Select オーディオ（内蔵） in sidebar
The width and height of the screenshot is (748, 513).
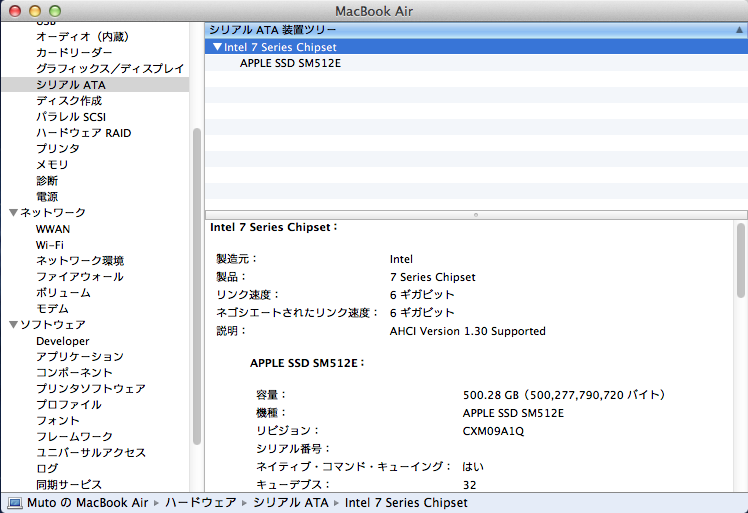coord(83,37)
